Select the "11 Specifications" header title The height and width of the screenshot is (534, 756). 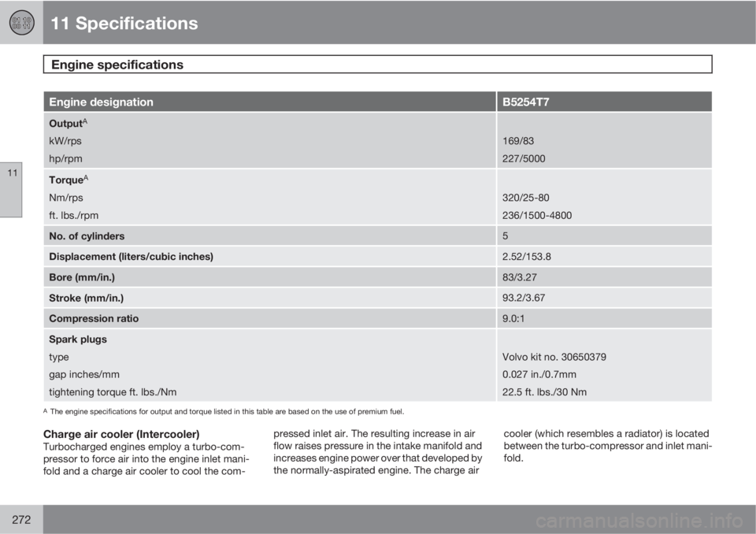coord(124,24)
